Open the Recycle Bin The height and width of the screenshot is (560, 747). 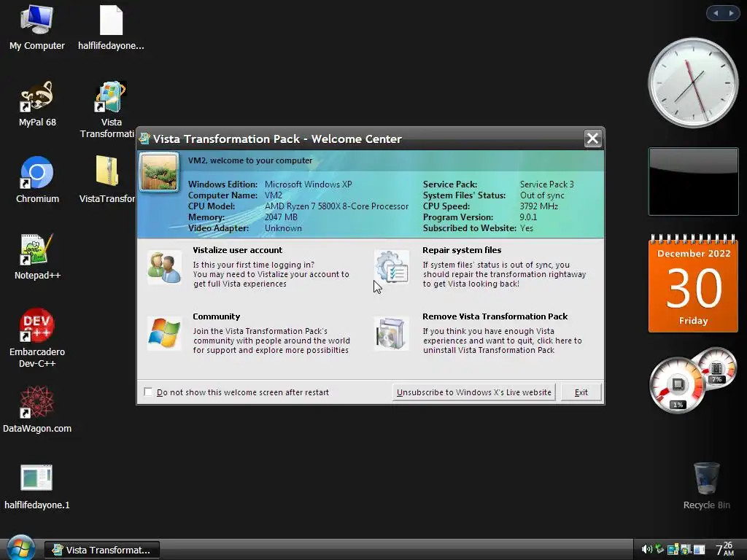(706, 486)
